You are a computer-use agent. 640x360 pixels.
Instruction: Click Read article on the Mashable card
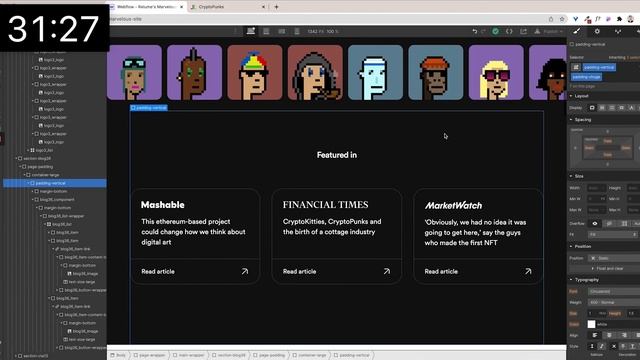(158, 271)
